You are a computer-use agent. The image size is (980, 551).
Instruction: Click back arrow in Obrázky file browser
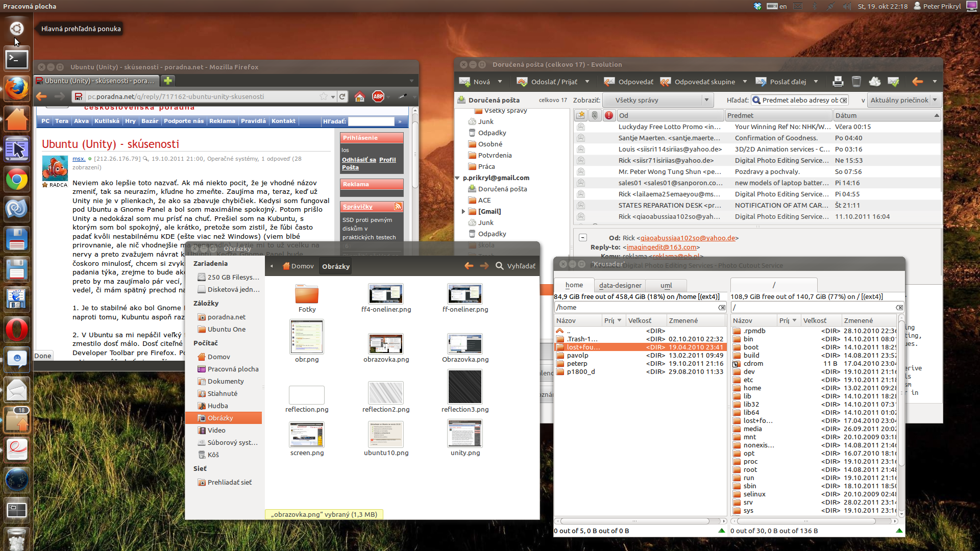point(469,266)
